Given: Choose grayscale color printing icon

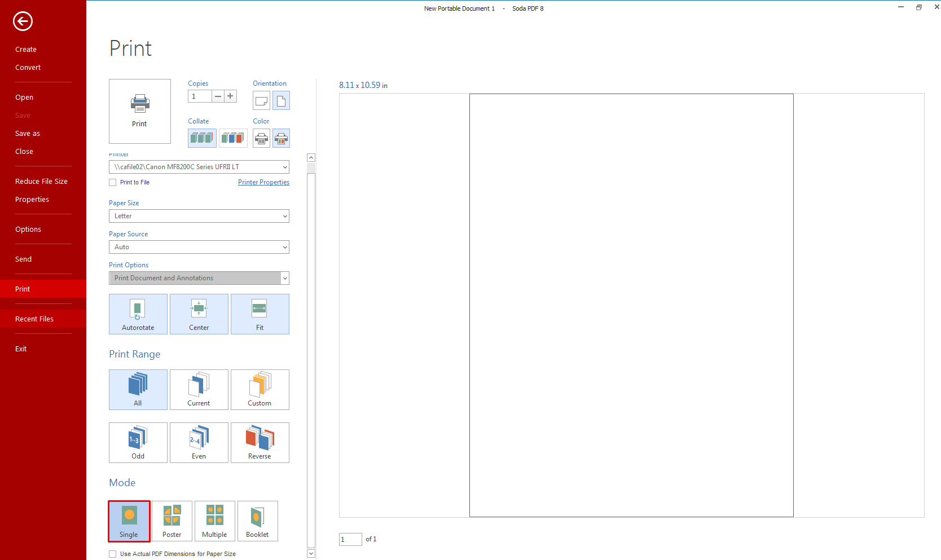Looking at the screenshot, I should click(x=261, y=138).
